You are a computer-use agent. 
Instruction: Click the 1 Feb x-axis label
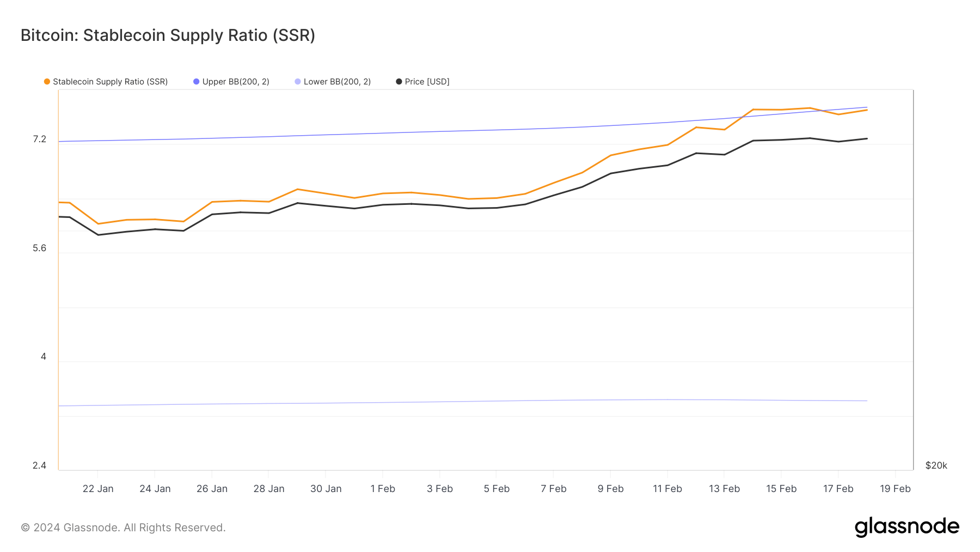coord(383,489)
